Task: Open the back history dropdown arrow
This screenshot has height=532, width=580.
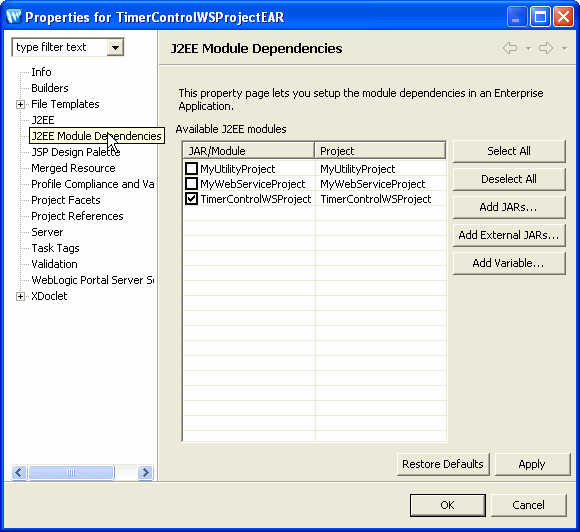Action: [529, 48]
